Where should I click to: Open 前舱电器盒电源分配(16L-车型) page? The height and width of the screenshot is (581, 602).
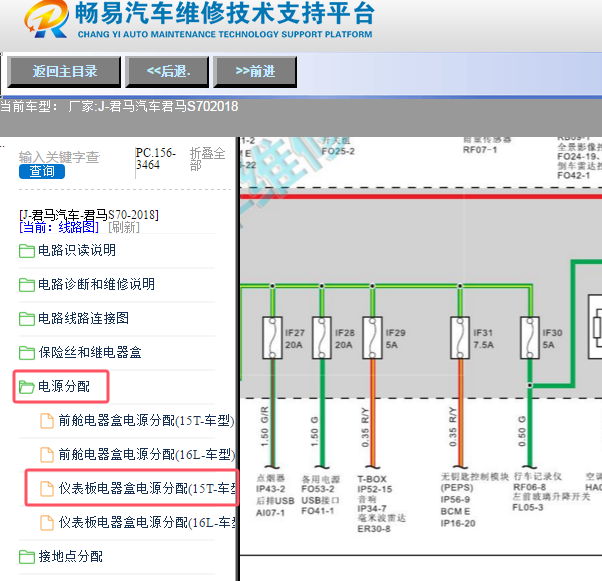pyautogui.click(x=146, y=454)
